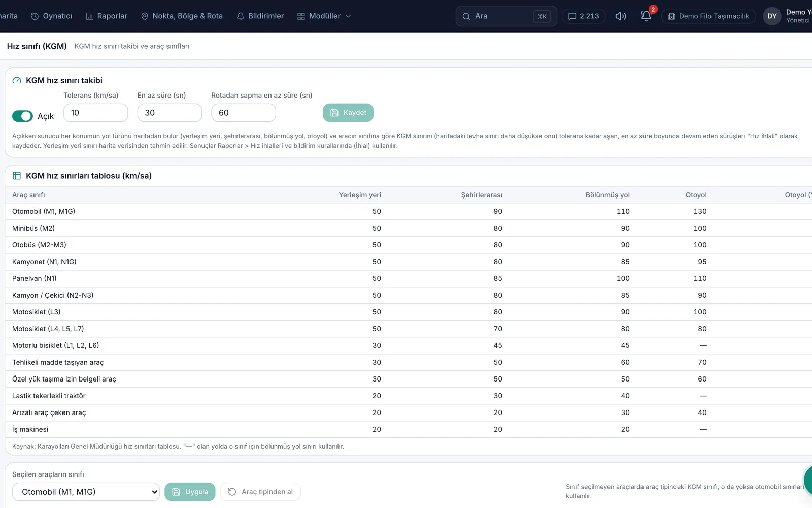
Task: Click the İş makinesi row label
Action: [x=30, y=429]
